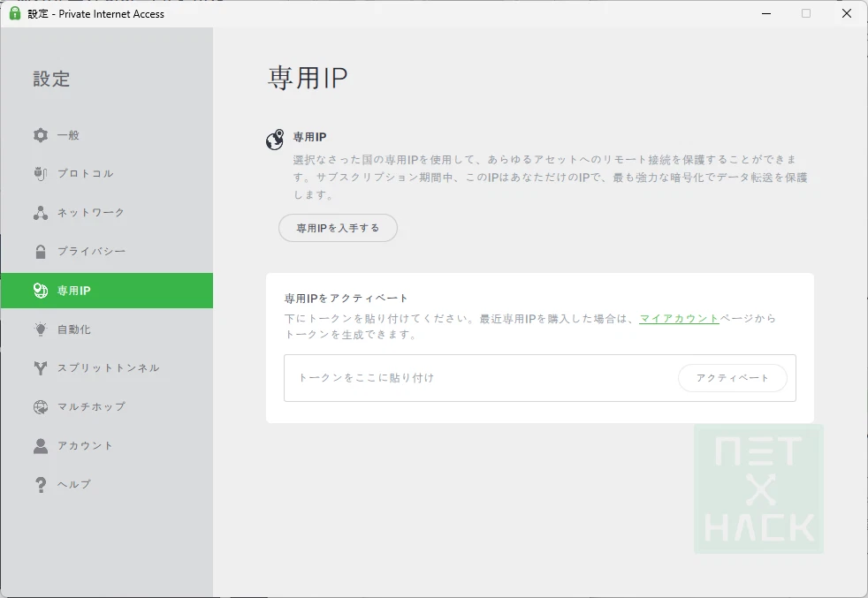Select the highlighted 専用IP sidebar tab
Image resolution: width=868 pixels, height=598 pixels.
(x=106, y=291)
